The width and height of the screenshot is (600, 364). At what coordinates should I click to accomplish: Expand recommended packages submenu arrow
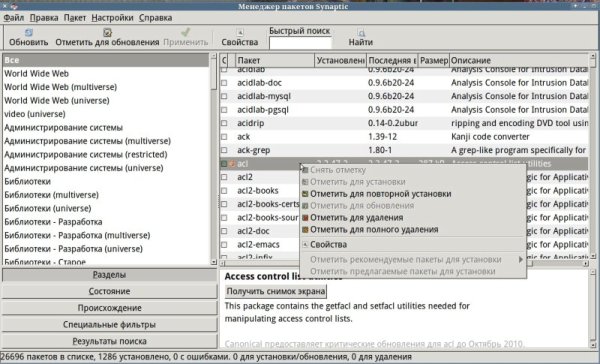click(520, 260)
